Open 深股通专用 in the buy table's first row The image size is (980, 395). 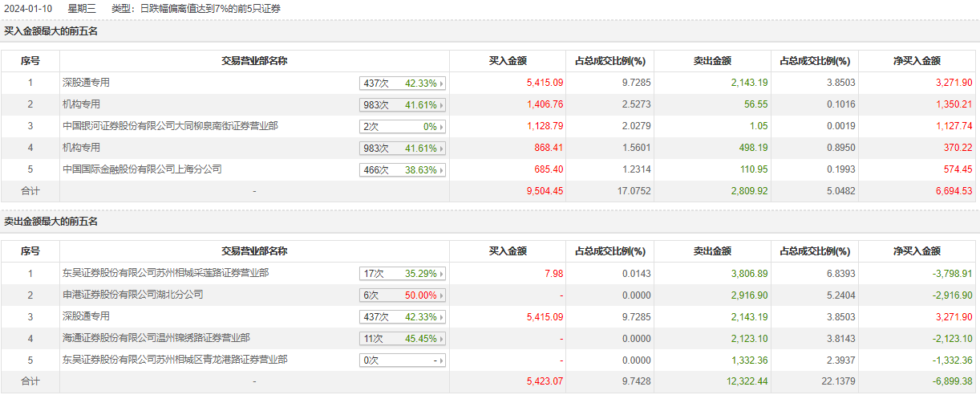(x=86, y=83)
